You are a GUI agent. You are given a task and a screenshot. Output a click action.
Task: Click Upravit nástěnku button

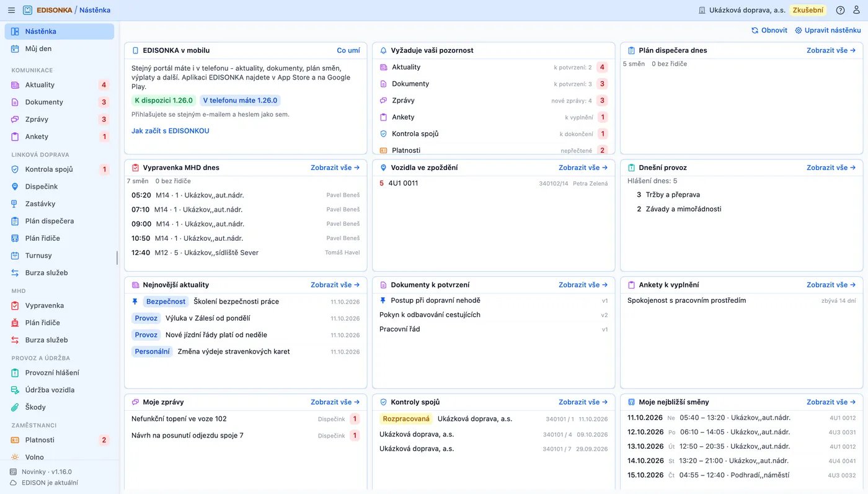pyautogui.click(x=828, y=30)
